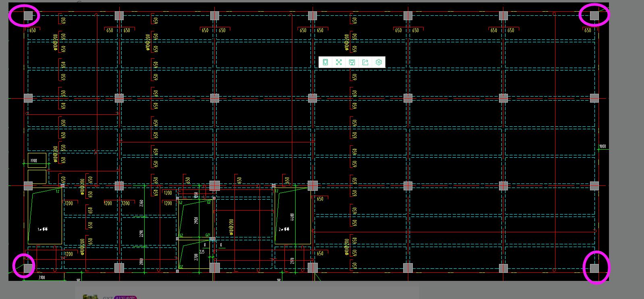Click the mobile device view icon
The height and width of the screenshot is (299, 644).
325,62
